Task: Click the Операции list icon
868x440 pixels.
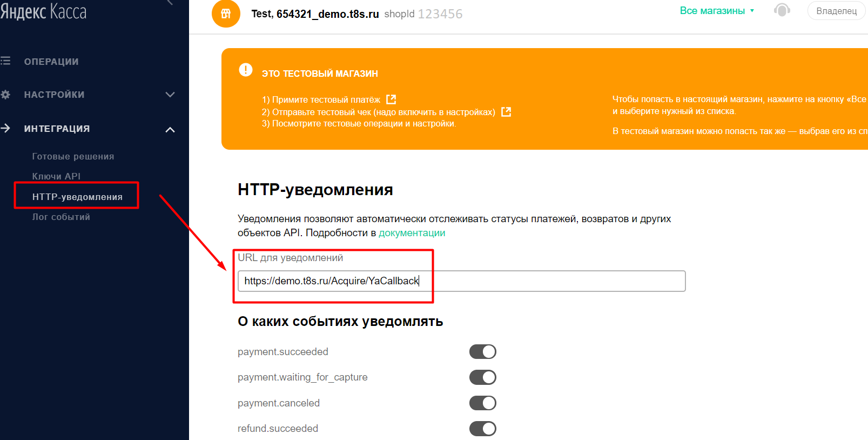Action: (x=5, y=61)
